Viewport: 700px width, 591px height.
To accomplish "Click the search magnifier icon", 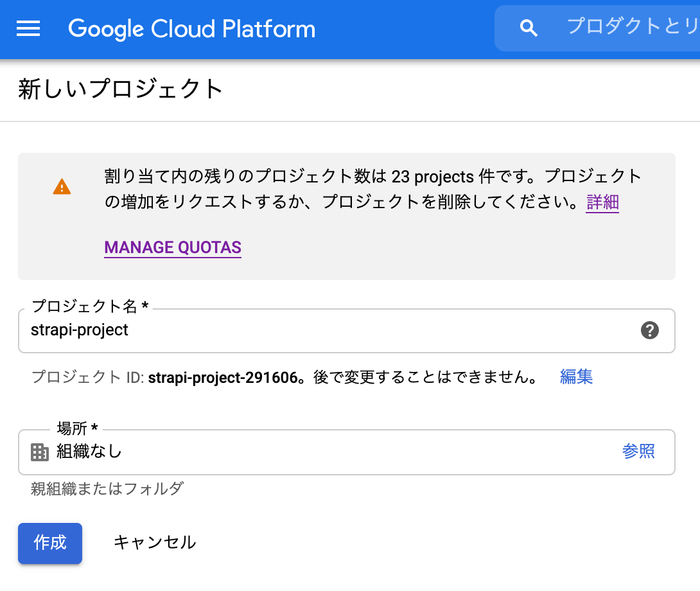I will click(x=528, y=28).
